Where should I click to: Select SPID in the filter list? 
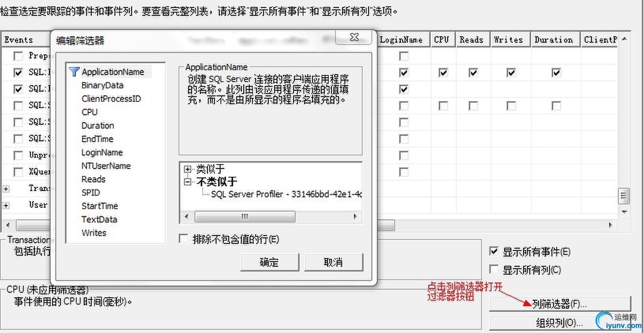90,193
